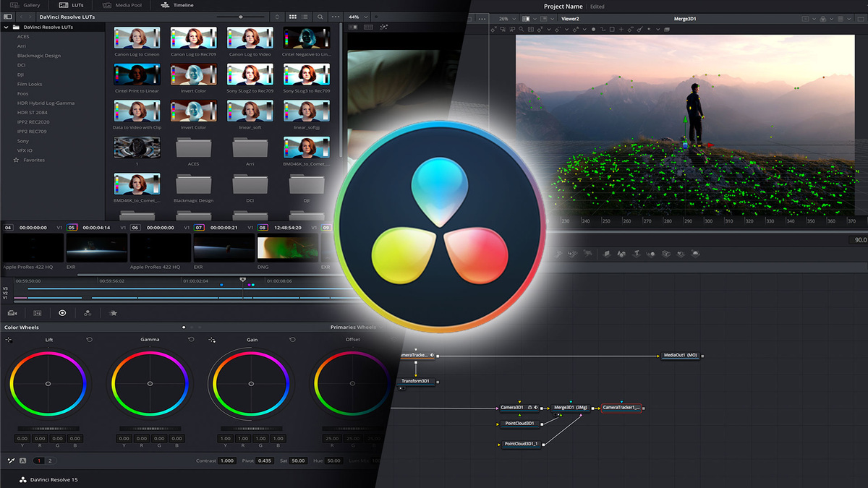Reset the Gain color wheel
The height and width of the screenshot is (488, 868).
pyautogui.click(x=292, y=339)
